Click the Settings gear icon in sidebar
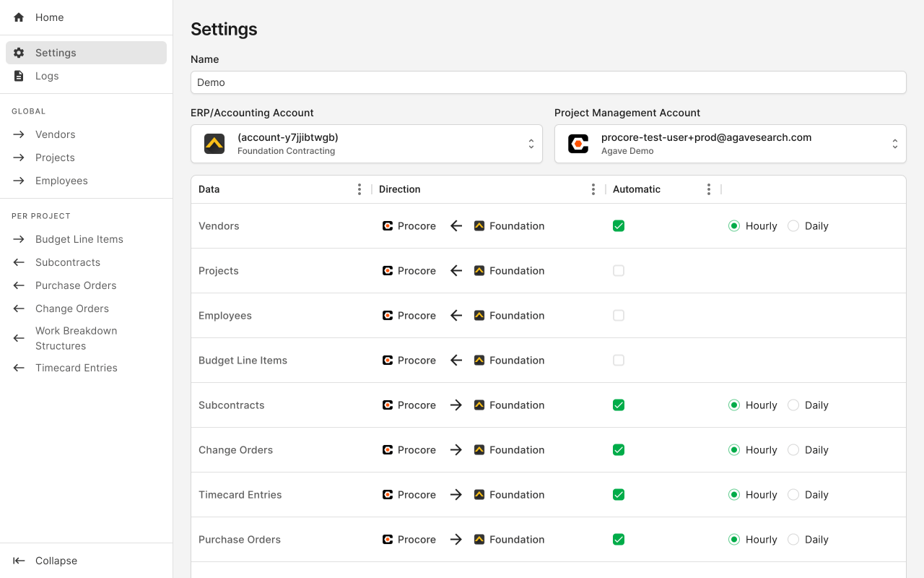The height and width of the screenshot is (578, 924). [x=19, y=53]
